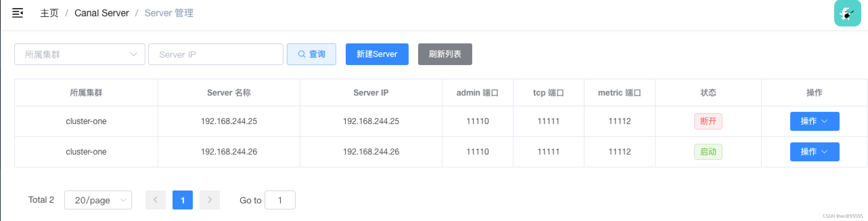Click the Server 名称 column header

(x=229, y=93)
